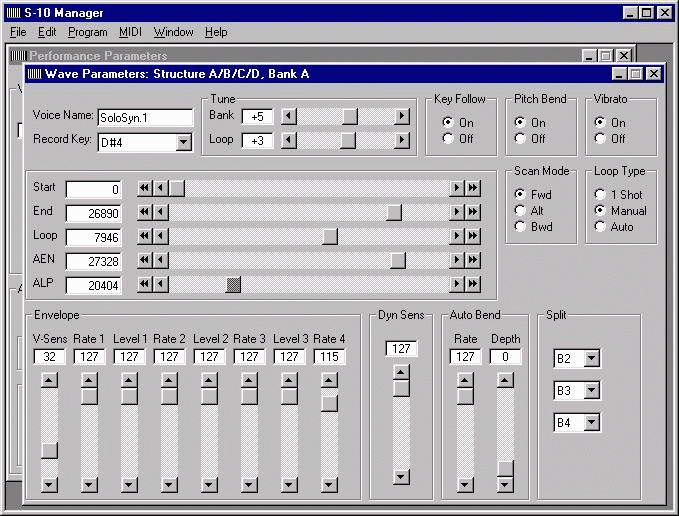Expand the B4 split dropdown
Image resolution: width=679 pixels, height=516 pixels.
pyautogui.click(x=591, y=422)
